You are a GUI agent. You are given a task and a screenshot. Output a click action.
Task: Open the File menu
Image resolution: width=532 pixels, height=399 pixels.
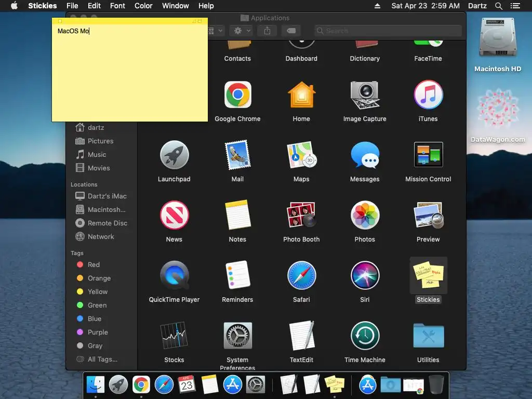(72, 6)
